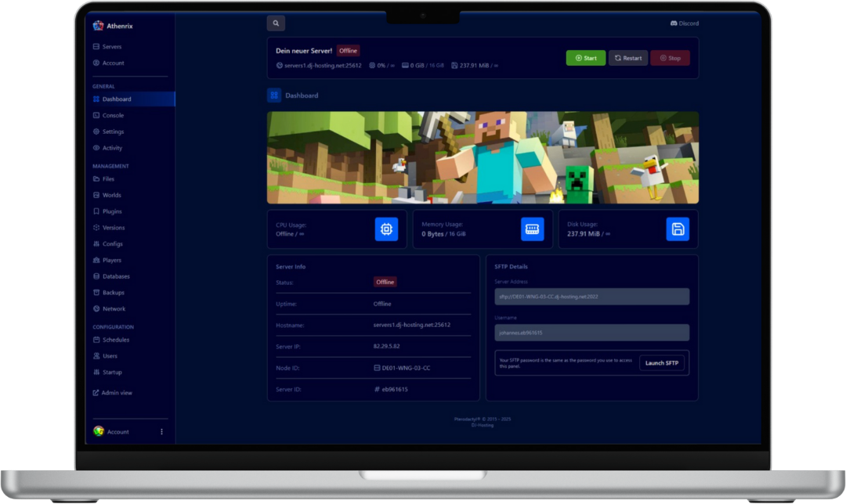Viewport: 846px width, 504px height.
Task: Click the SFTP Server Address field
Action: tap(591, 297)
